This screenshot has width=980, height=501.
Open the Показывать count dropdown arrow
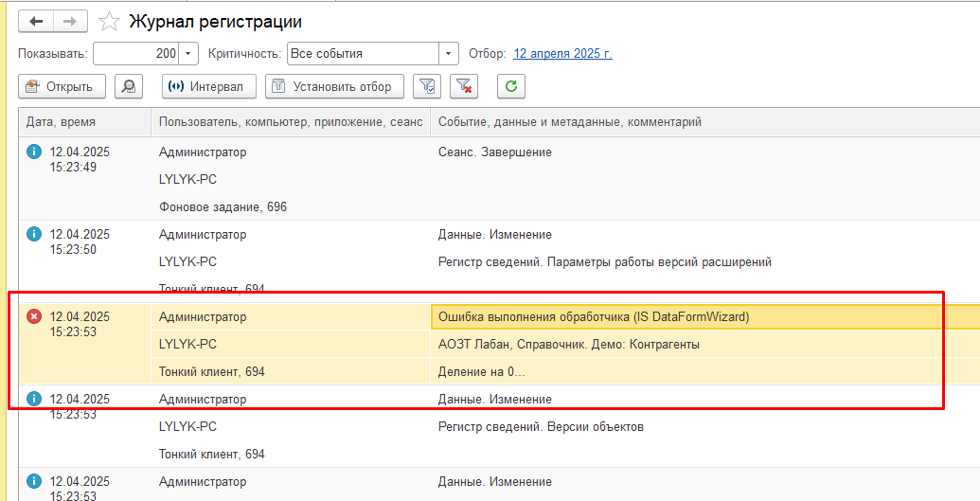pos(188,54)
